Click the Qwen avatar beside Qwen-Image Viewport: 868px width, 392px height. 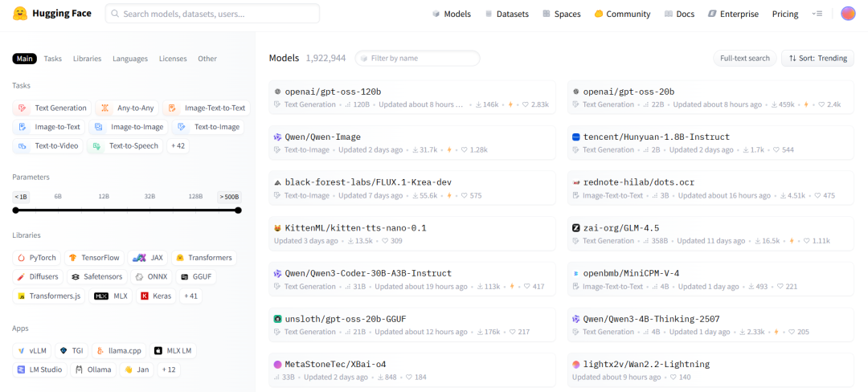278,137
